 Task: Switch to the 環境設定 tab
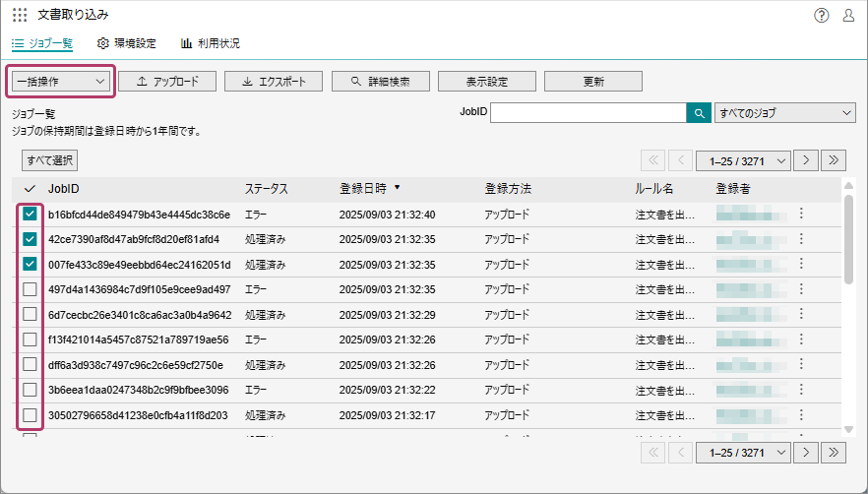click(x=127, y=43)
